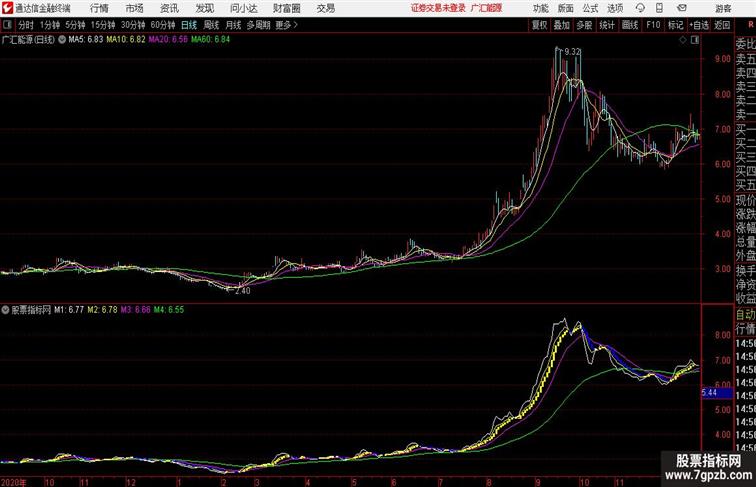Open the 版面 menu

[566, 8]
